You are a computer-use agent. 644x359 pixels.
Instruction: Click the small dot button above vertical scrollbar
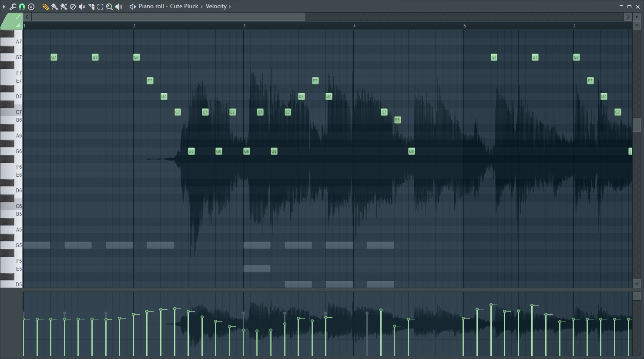tap(637, 17)
